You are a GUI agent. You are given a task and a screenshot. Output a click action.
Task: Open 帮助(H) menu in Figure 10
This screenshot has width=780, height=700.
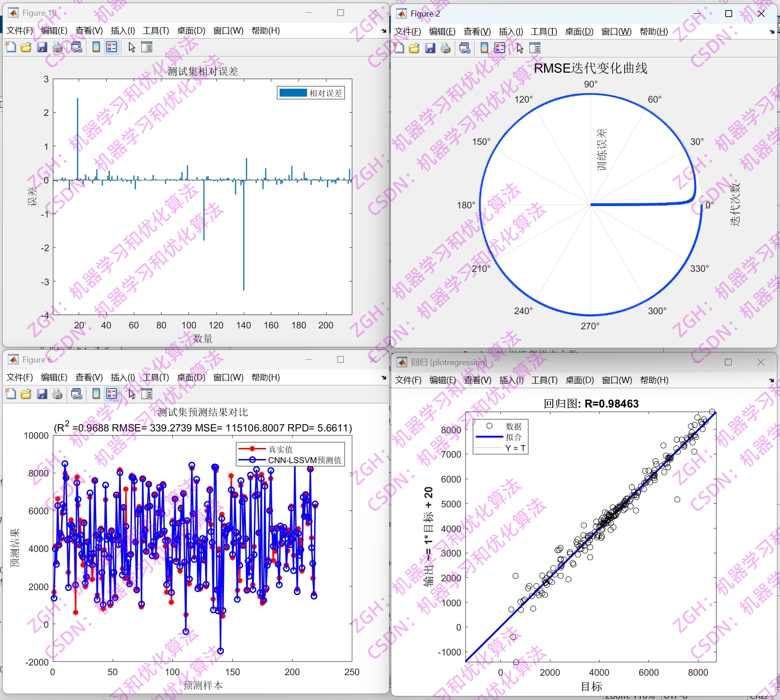(266, 30)
